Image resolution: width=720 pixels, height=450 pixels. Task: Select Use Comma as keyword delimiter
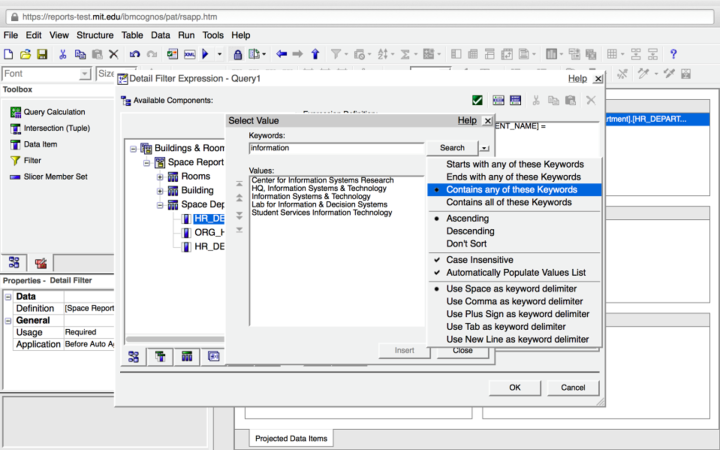coord(513,301)
